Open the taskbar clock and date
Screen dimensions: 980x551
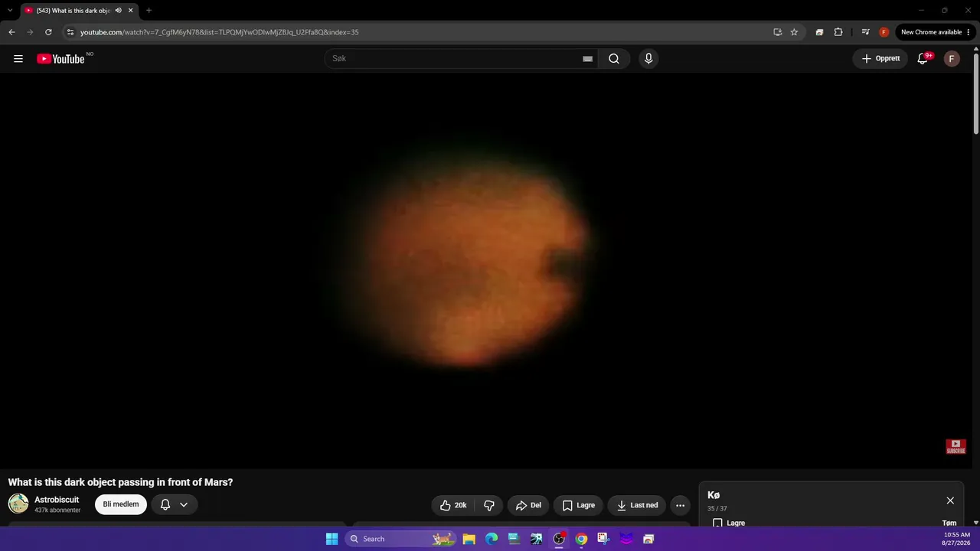(956, 539)
